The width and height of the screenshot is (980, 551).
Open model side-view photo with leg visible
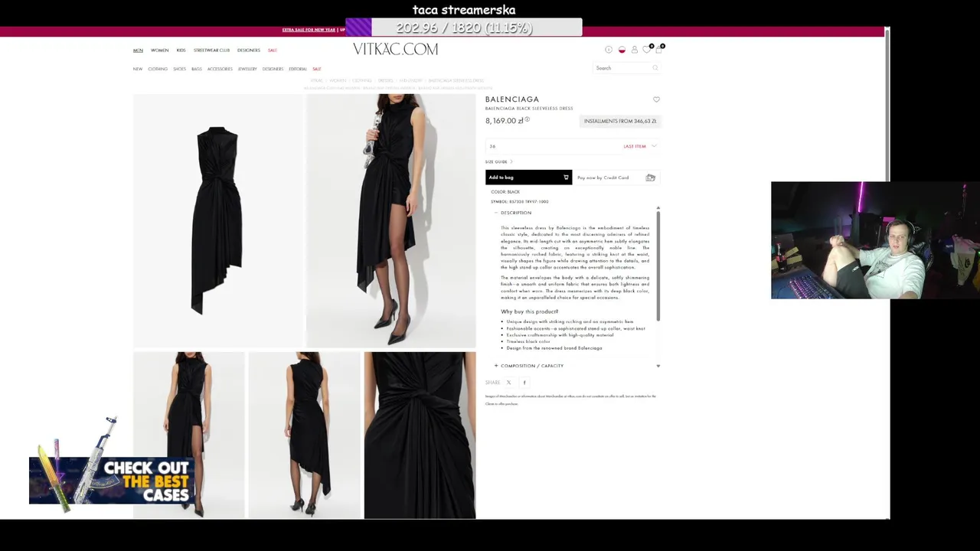(x=390, y=221)
